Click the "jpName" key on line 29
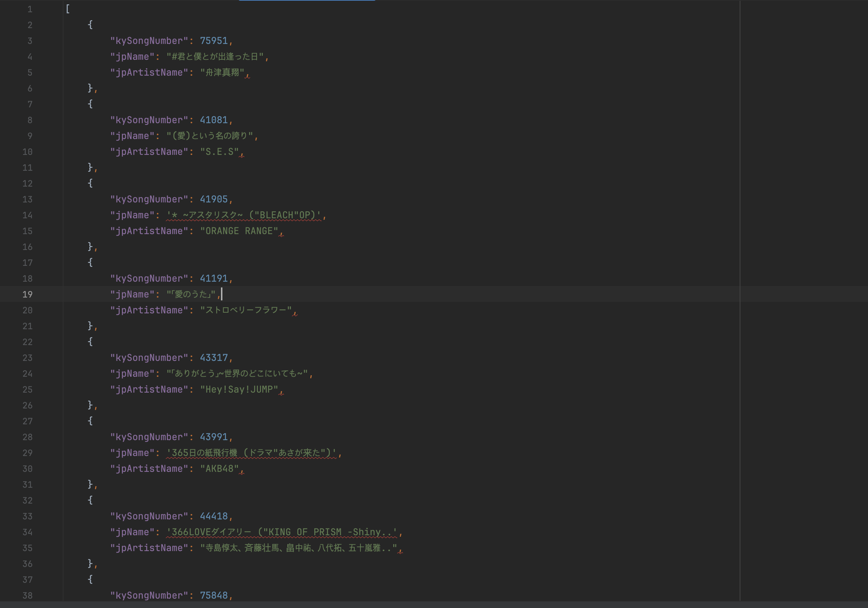This screenshot has height=608, width=868. 132,453
